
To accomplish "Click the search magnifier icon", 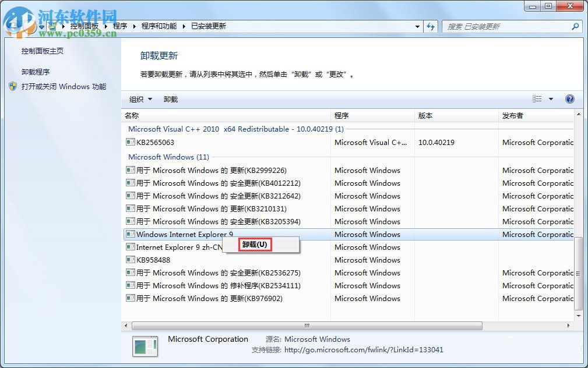I will click(x=575, y=26).
